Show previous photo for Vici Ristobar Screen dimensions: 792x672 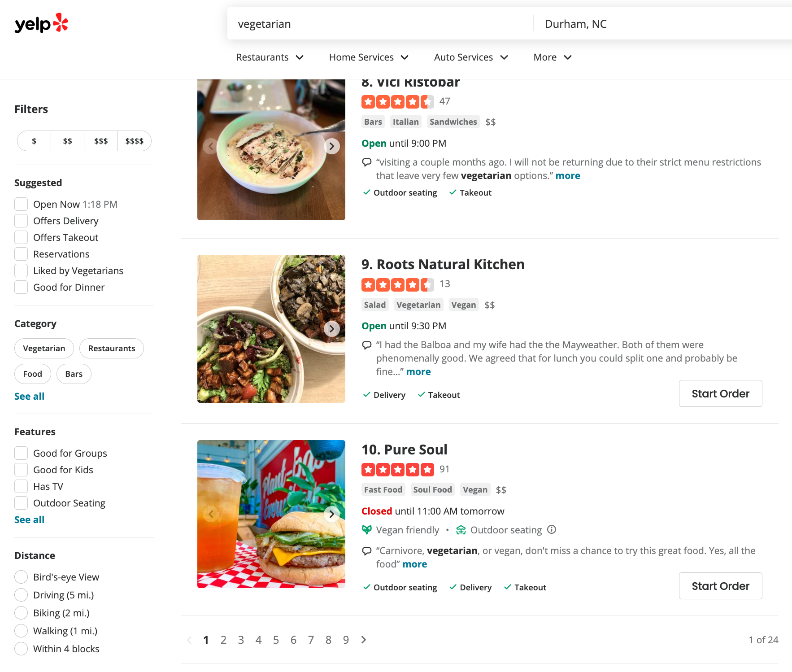click(211, 146)
